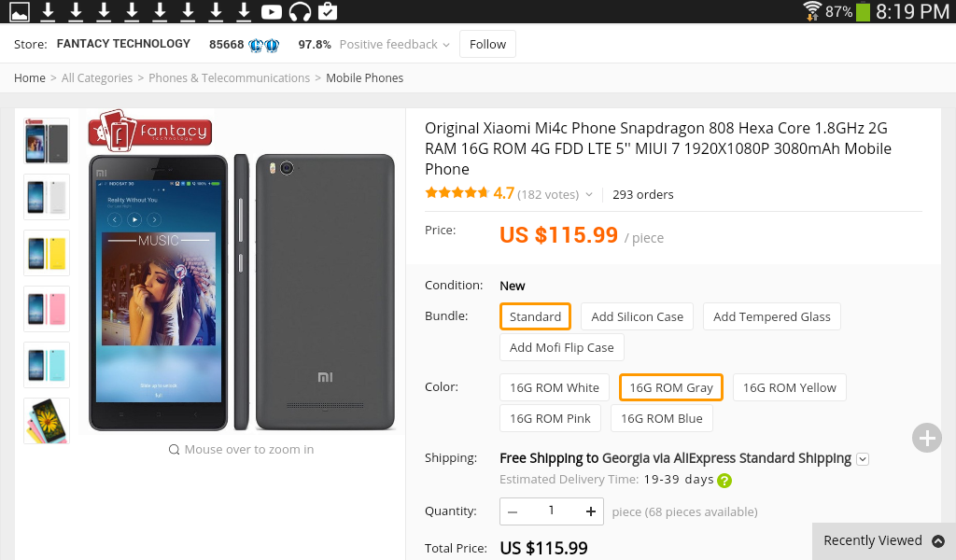Tap the headphones icon in status bar
956x560 pixels.
[300, 12]
